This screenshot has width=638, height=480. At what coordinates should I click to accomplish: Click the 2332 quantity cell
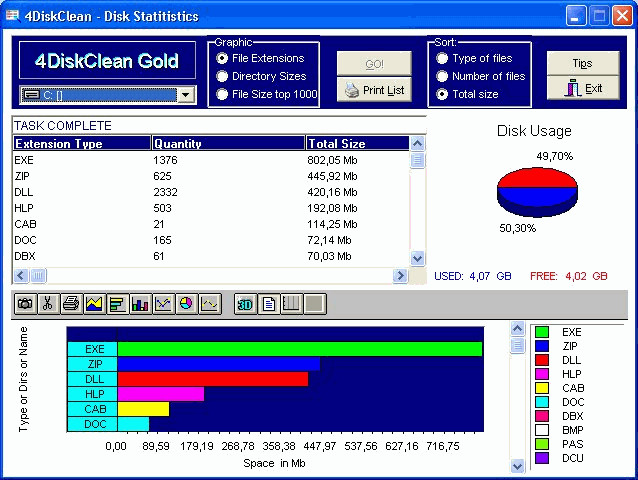[x=165, y=192]
